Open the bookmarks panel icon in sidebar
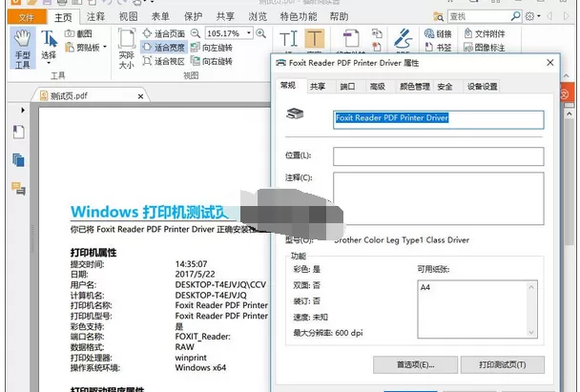This screenshot has width=580, height=392. pos(18,132)
